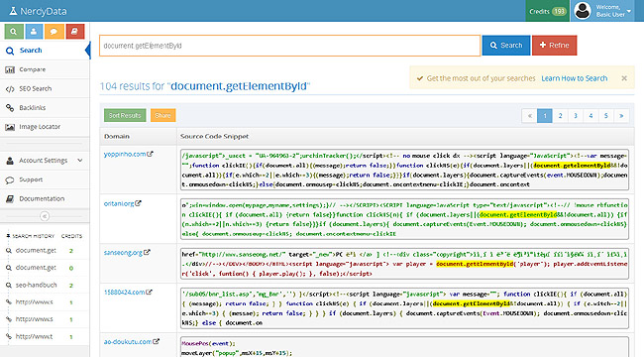Viewport: 644px width, 357px height.
Task: Click the red Refine button
Action: click(555, 46)
